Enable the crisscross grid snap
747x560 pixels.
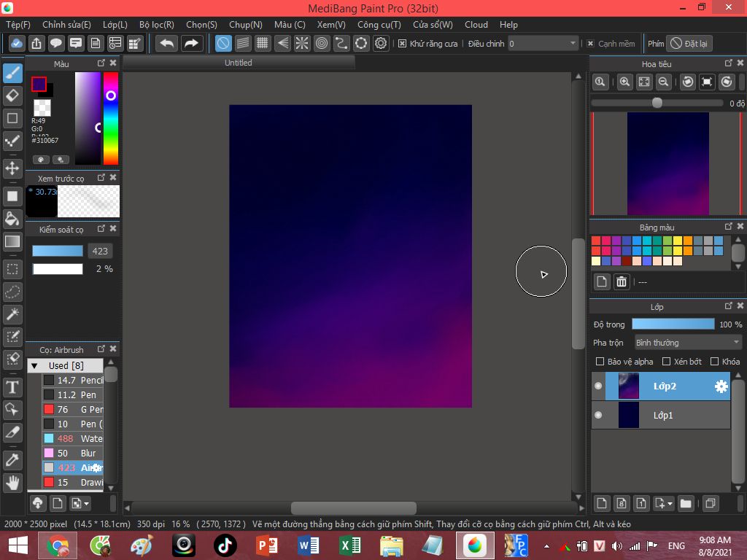(x=263, y=43)
